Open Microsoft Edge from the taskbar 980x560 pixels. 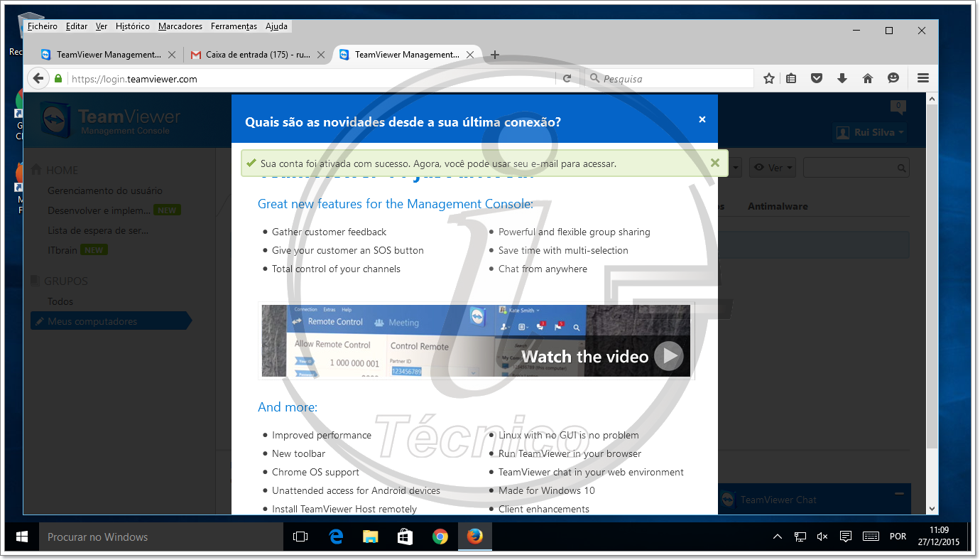(x=336, y=537)
